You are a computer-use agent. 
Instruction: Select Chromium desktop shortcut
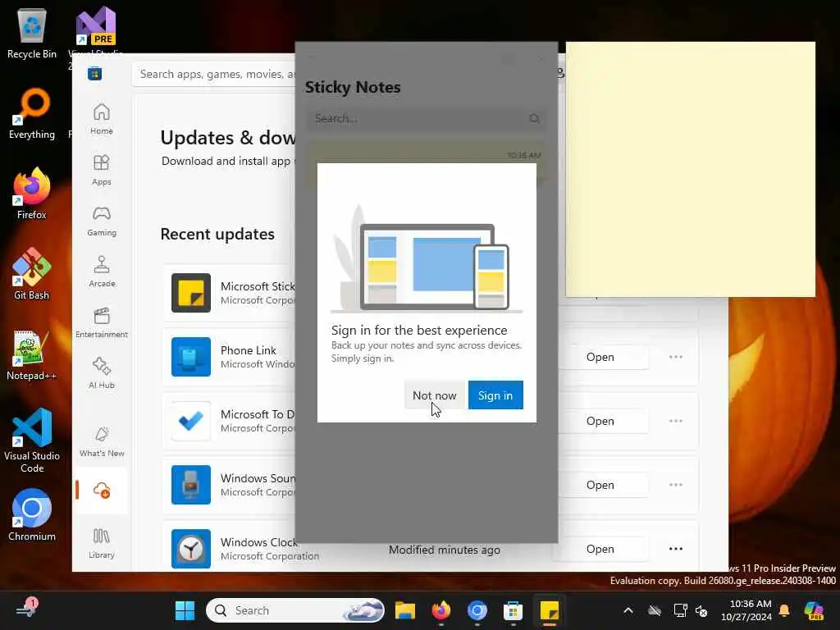click(x=32, y=515)
